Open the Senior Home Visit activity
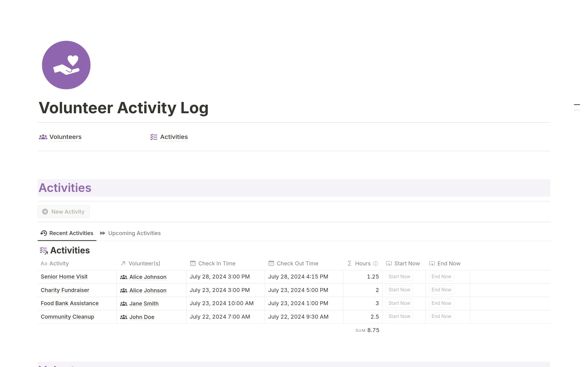 (64, 276)
